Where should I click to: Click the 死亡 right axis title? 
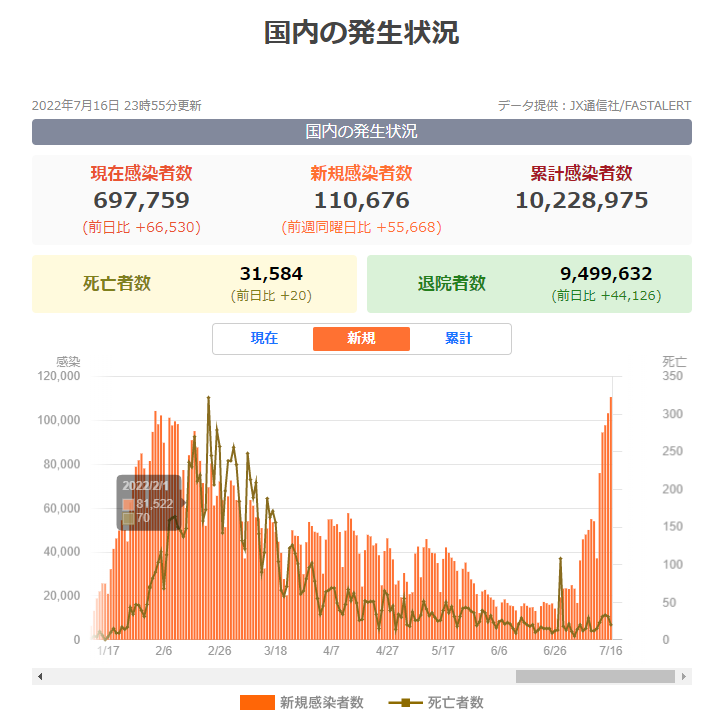pyautogui.click(x=674, y=362)
